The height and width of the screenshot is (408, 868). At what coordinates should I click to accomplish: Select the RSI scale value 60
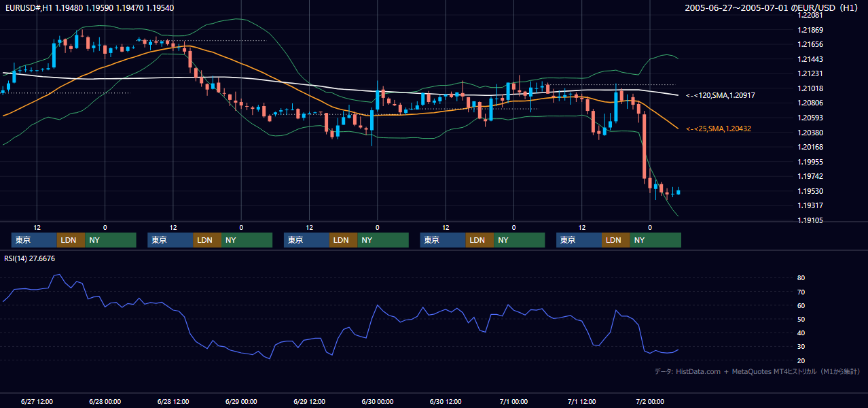(x=801, y=305)
